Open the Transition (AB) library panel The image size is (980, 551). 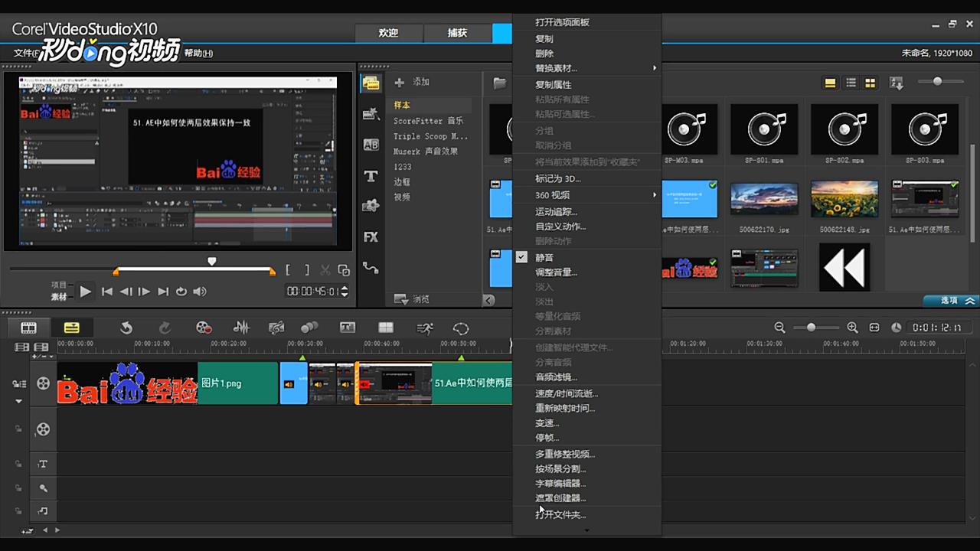371,145
